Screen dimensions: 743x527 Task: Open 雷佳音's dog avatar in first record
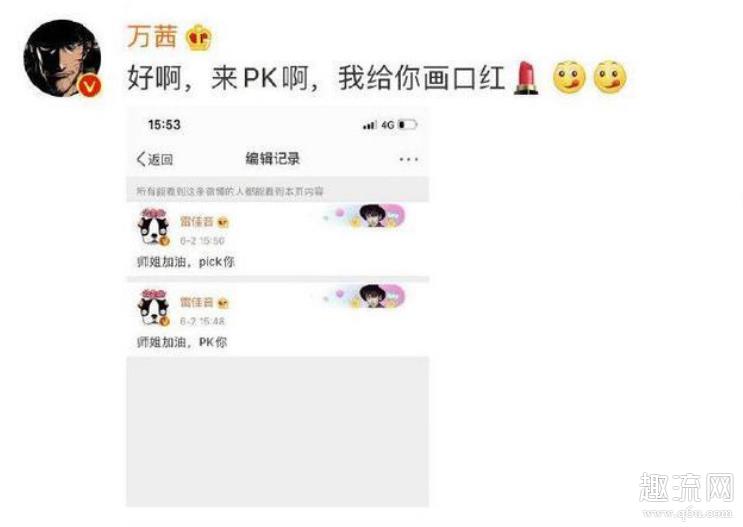point(153,227)
